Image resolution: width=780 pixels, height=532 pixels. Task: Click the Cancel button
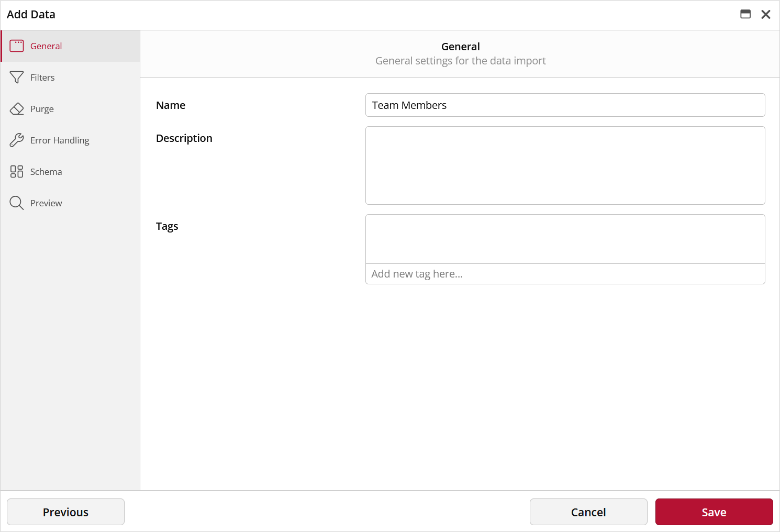[x=588, y=512]
